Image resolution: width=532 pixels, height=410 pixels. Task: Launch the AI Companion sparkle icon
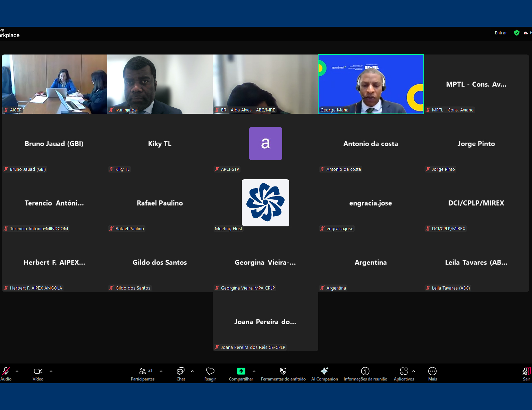[x=324, y=371]
